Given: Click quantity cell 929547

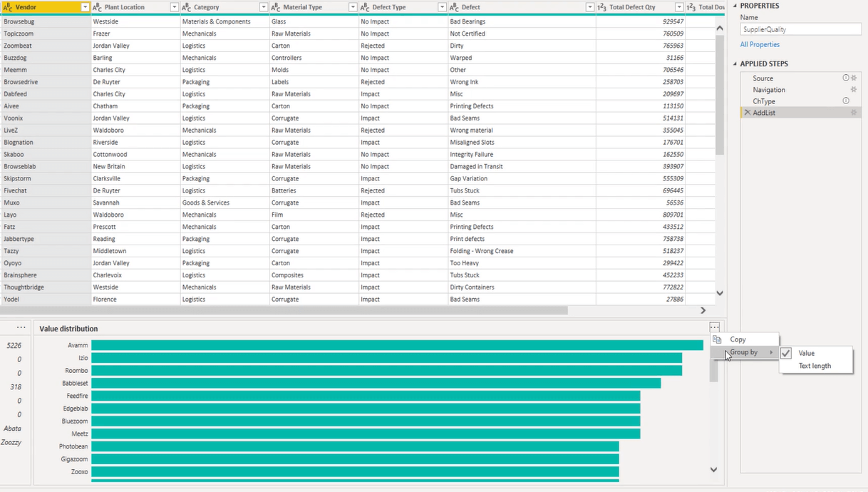Looking at the screenshot, I should (640, 21).
